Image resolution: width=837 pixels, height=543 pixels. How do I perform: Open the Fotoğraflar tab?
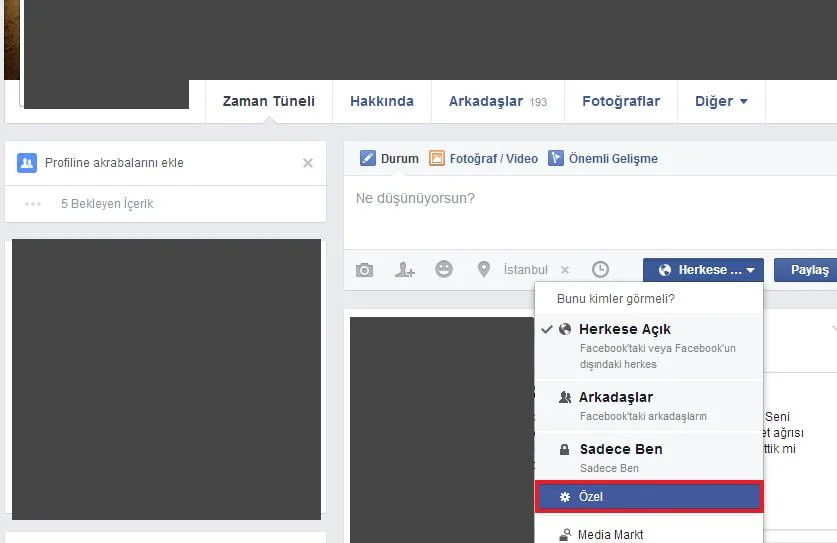621,101
